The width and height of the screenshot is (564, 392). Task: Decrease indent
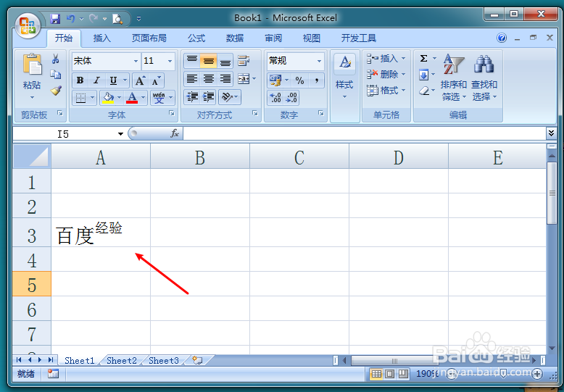[192, 97]
